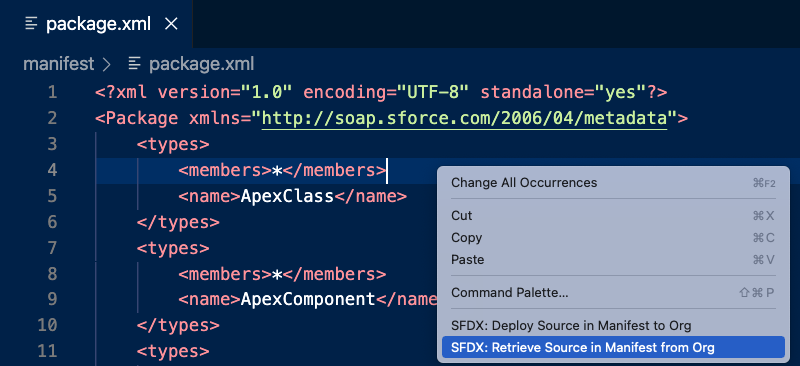The height and width of the screenshot is (366, 800).
Task: Click the closing types tag on line 10
Action: click(178, 325)
